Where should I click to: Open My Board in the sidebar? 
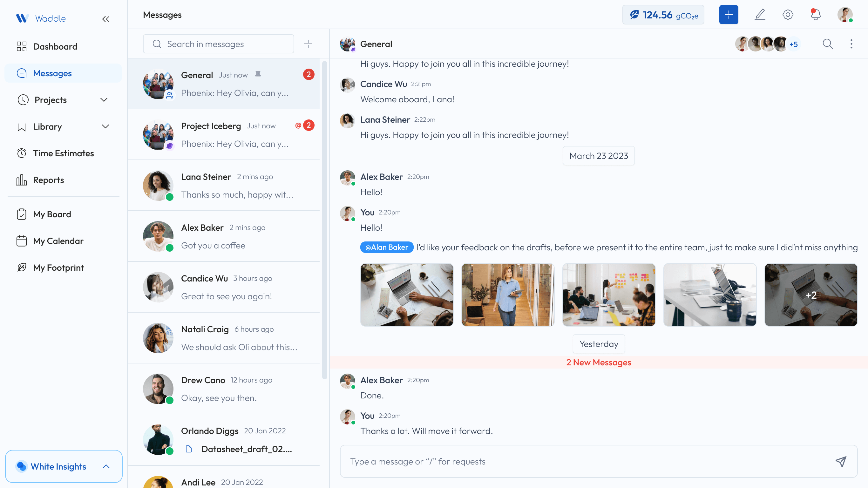(x=63, y=214)
